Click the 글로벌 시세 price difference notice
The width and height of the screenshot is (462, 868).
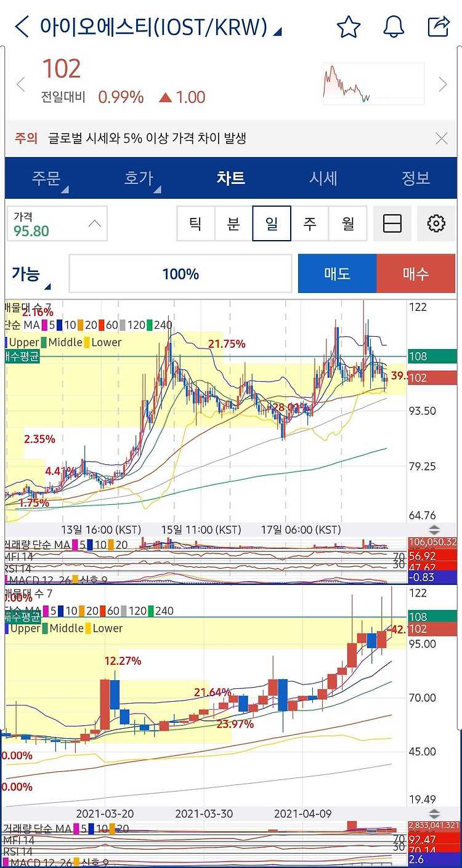pyautogui.click(x=148, y=139)
